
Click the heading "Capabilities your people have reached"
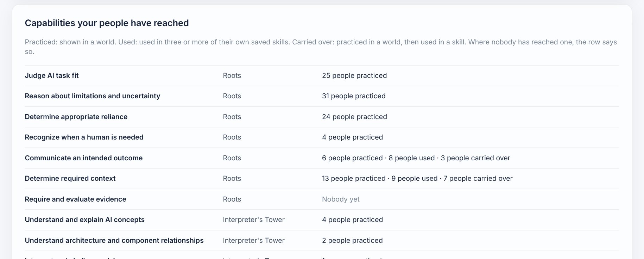tap(107, 23)
